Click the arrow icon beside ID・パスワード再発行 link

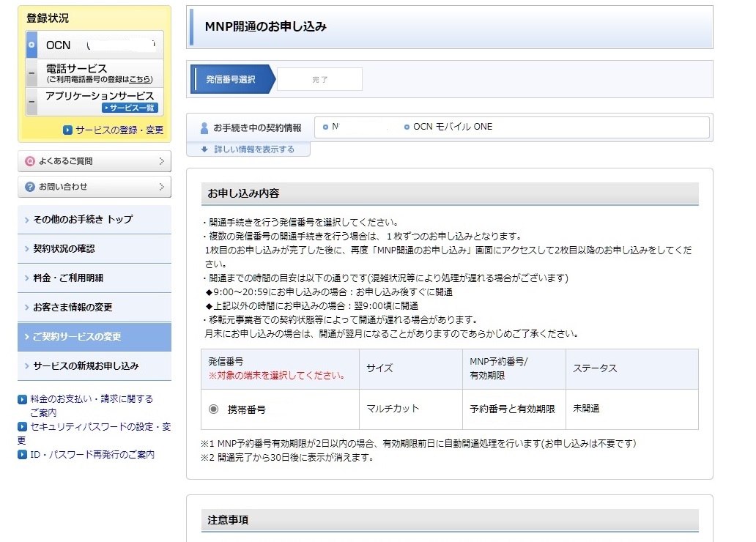click(22, 455)
